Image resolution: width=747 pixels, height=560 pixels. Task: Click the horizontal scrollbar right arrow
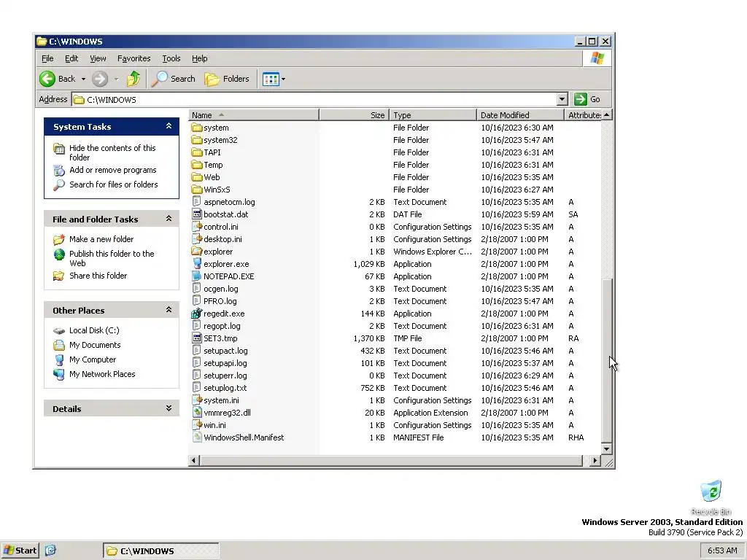(x=595, y=461)
